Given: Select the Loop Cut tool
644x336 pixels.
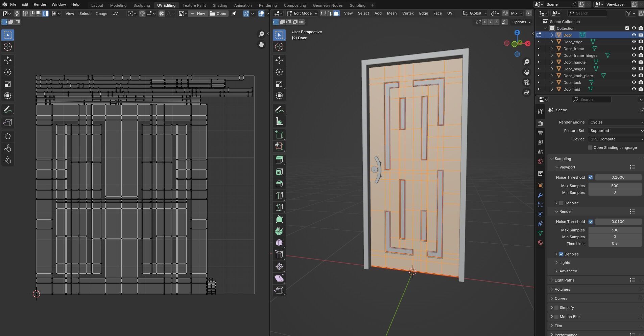Looking at the screenshot, I should click(x=279, y=196).
